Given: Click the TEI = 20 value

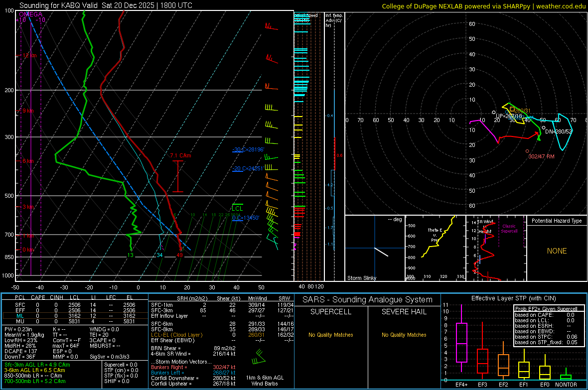Looking at the screenshot, I should pos(99,335).
